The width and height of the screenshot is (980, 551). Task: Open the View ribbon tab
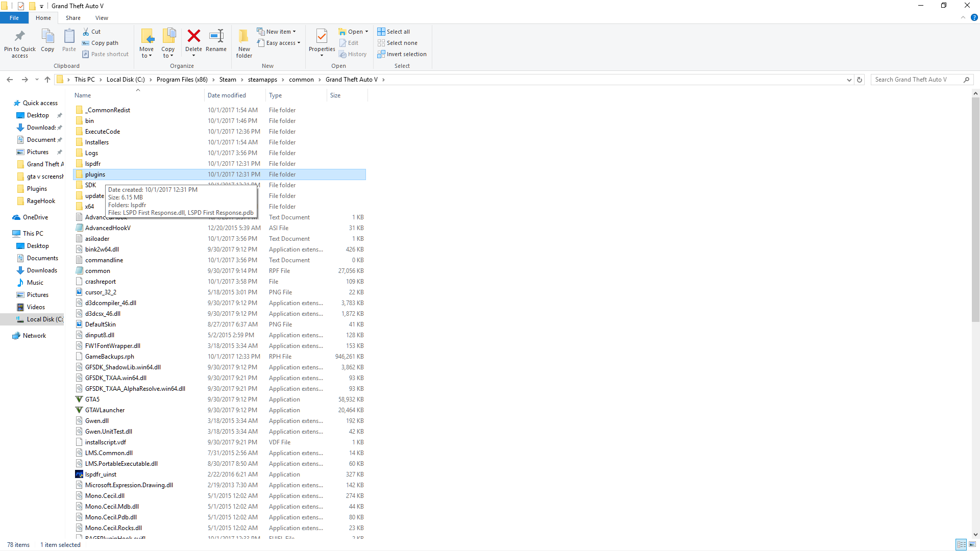(x=102, y=18)
